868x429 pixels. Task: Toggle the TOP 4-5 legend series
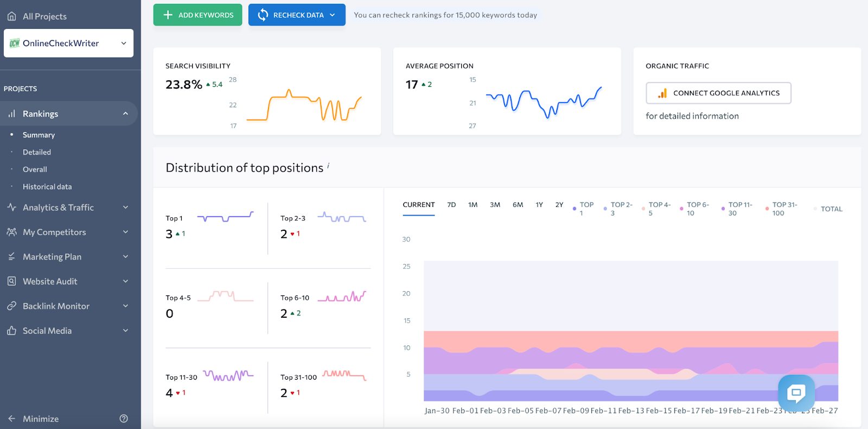pyautogui.click(x=656, y=209)
